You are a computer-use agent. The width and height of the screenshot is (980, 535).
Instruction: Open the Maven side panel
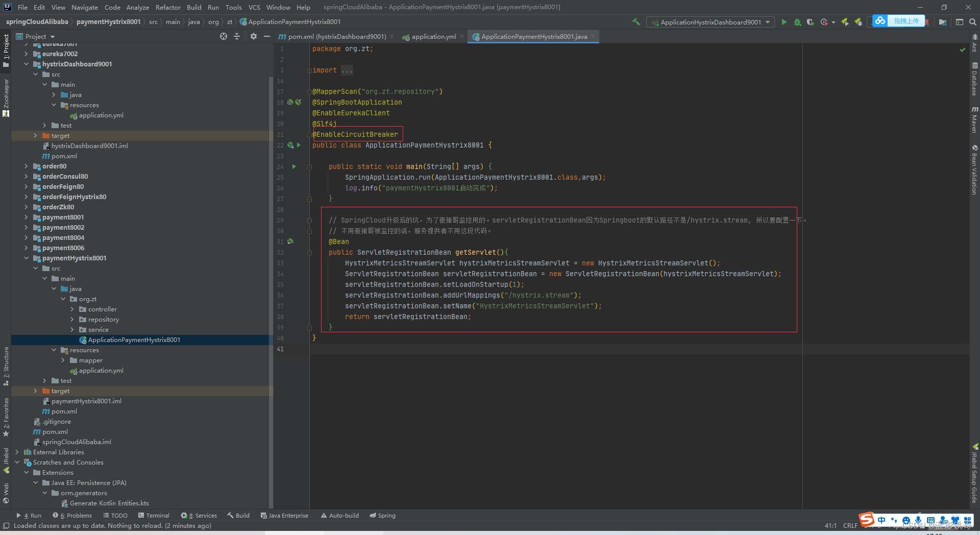[x=974, y=120]
